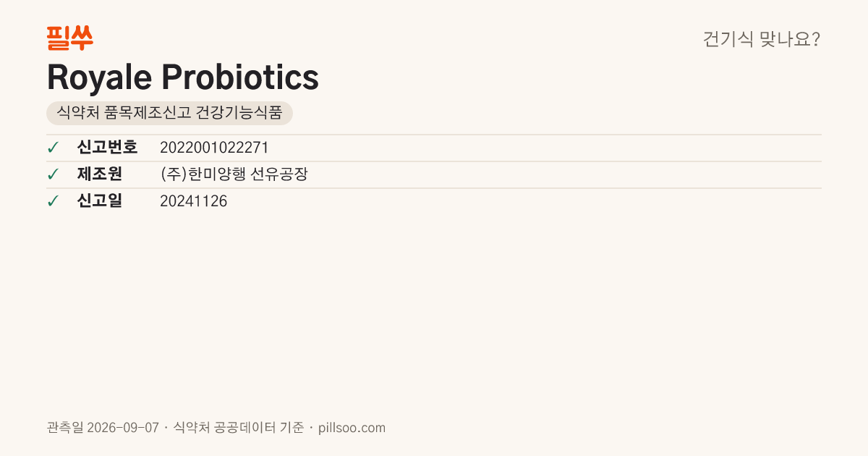
Task: Open the 건기식 맞나요? link
Action: (x=762, y=39)
